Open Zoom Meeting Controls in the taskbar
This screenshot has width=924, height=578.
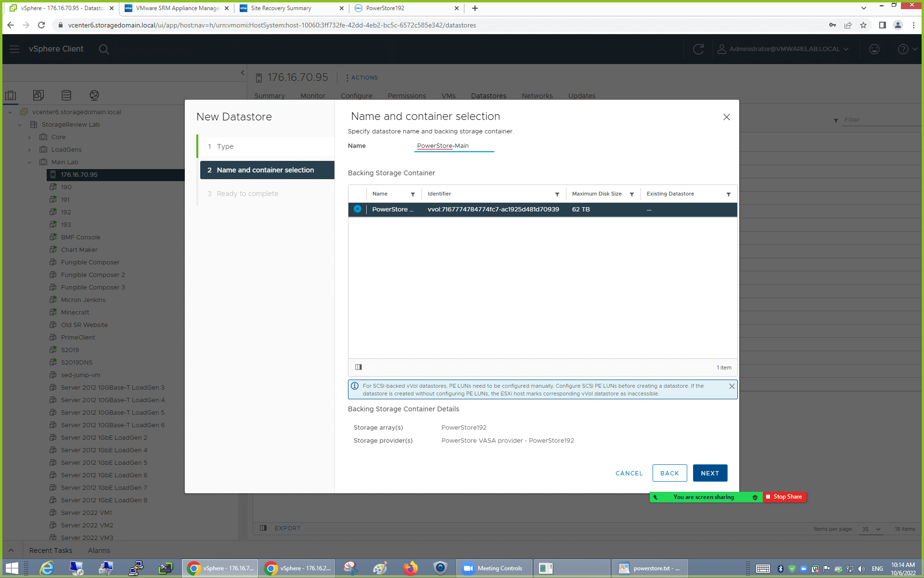(495, 568)
